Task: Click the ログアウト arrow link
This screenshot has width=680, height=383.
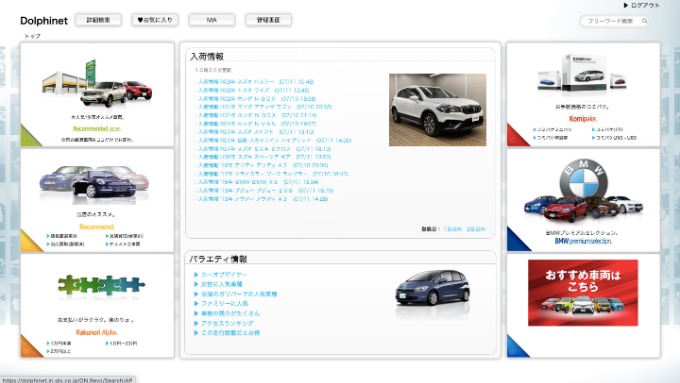Action: pos(641,5)
